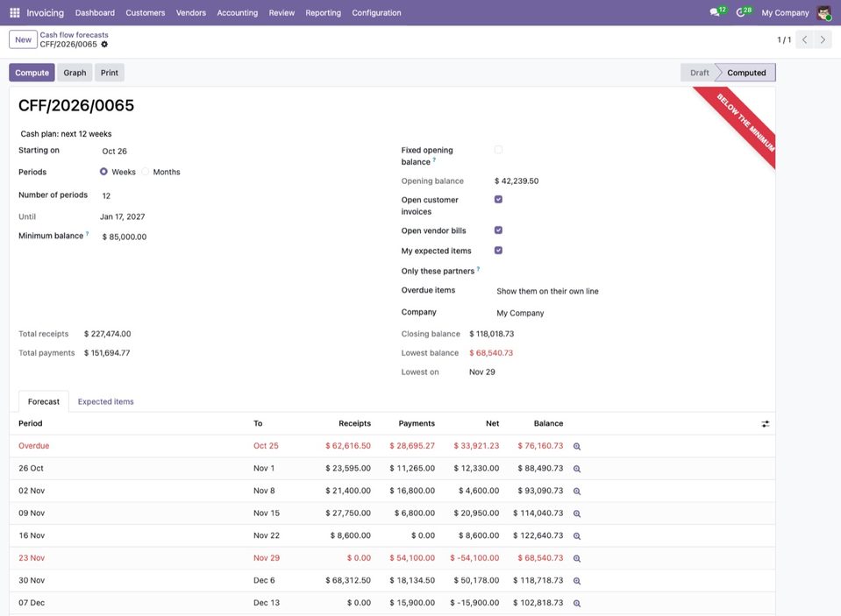This screenshot has height=616, width=841.
Task: Open the Accounting menu
Action: pos(237,12)
